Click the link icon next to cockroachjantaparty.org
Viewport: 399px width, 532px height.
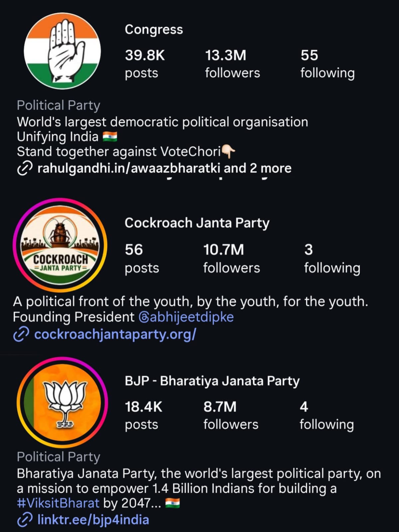[x=21, y=334]
